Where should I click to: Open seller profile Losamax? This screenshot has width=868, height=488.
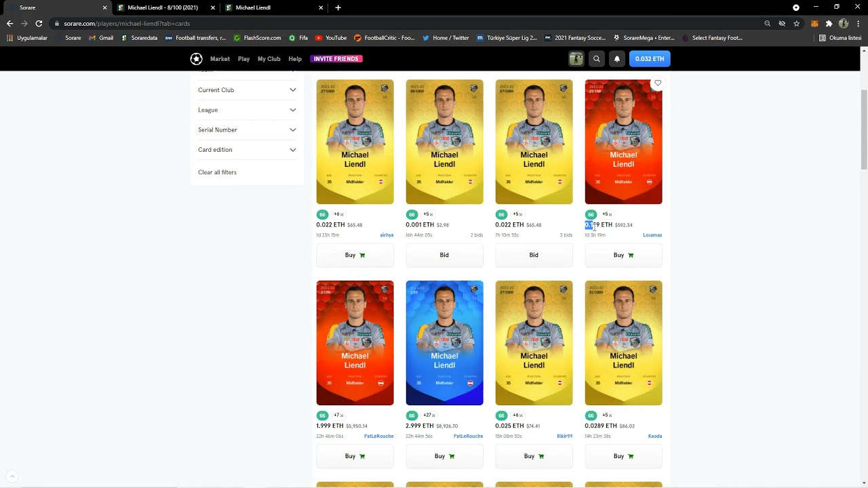point(652,235)
